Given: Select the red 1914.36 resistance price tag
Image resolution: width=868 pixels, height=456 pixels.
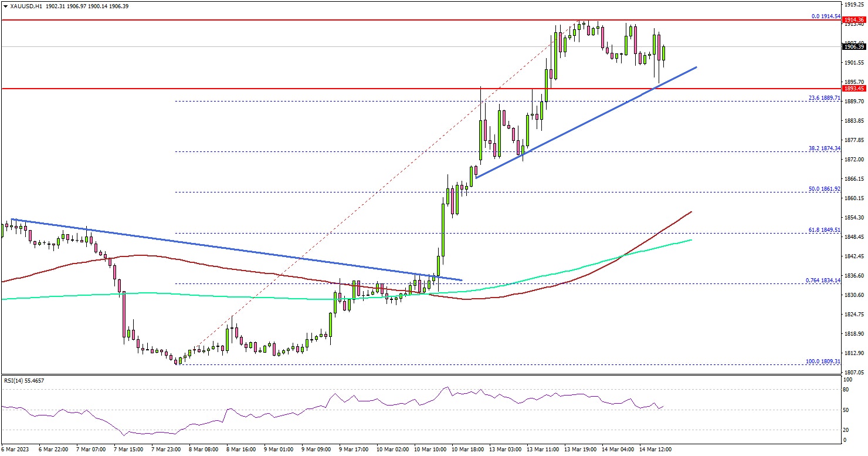Looking at the screenshot, I should [854, 20].
